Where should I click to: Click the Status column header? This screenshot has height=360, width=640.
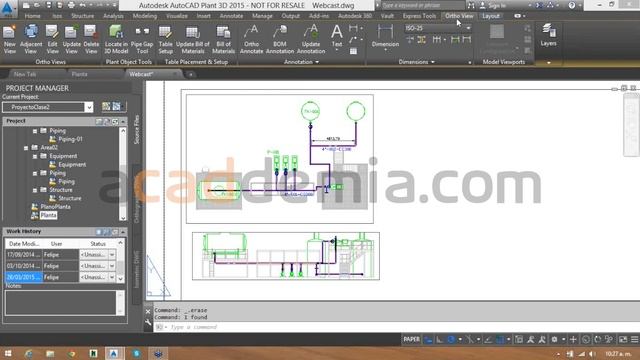[x=98, y=244]
